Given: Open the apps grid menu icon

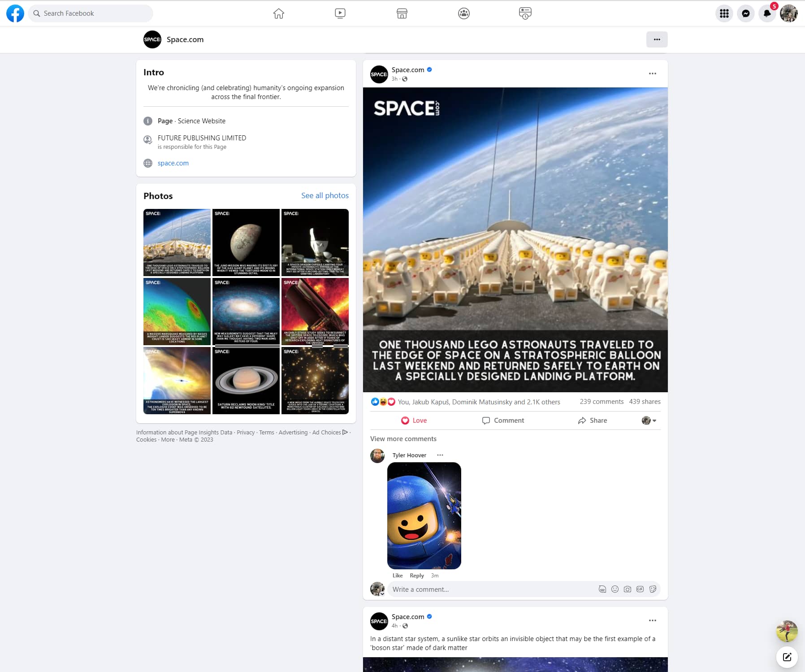Looking at the screenshot, I should pos(724,13).
